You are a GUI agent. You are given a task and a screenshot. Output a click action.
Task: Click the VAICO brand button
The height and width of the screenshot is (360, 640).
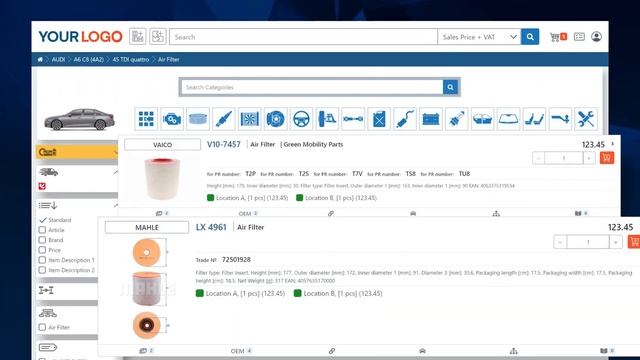pos(162,144)
